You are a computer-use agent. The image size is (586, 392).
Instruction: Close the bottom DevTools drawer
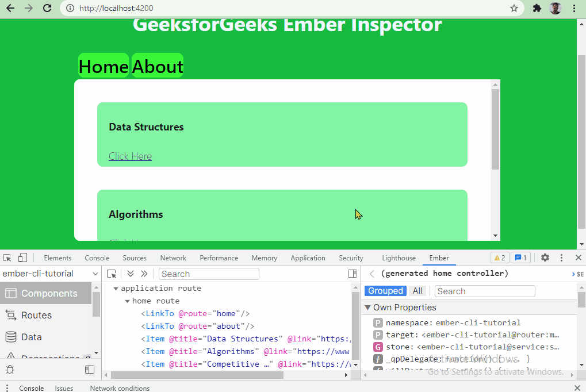pos(577,388)
